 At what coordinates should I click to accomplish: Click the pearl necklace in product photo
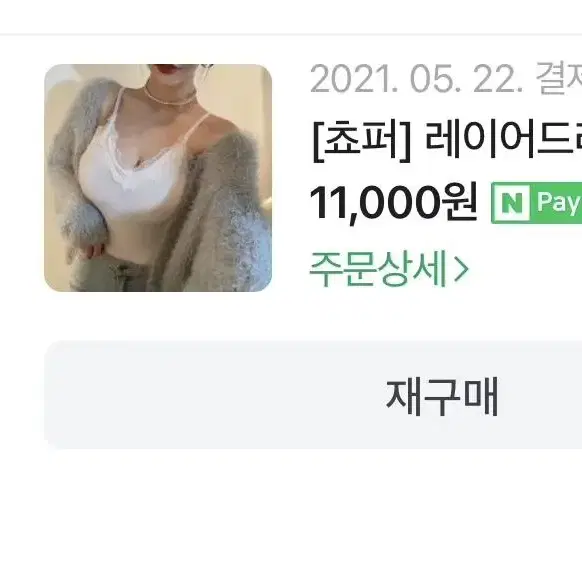[x=168, y=98]
